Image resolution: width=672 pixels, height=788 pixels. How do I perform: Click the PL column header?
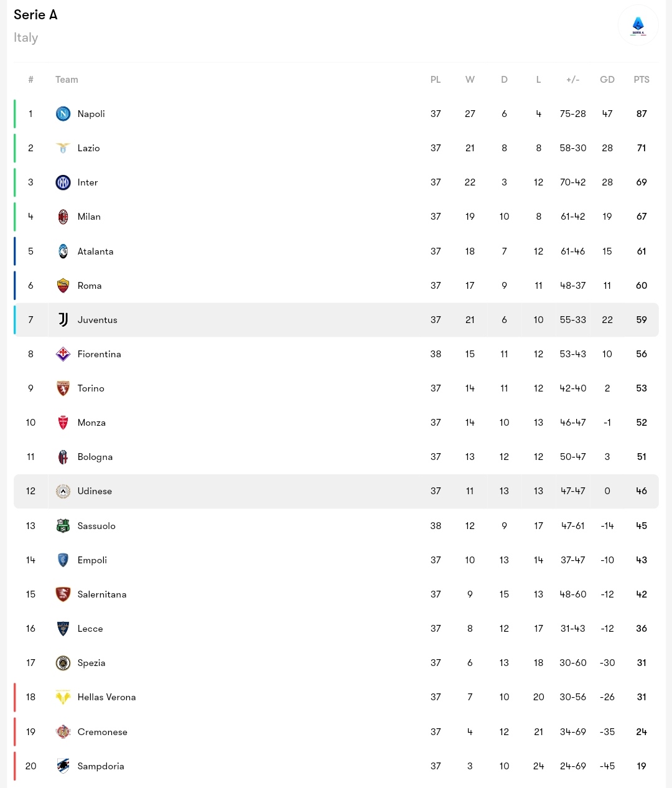[436, 80]
